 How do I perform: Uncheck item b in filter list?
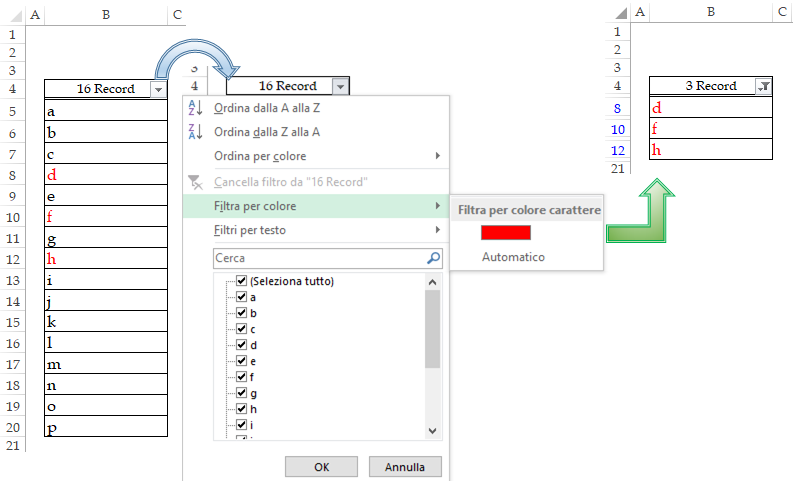pyautogui.click(x=242, y=313)
